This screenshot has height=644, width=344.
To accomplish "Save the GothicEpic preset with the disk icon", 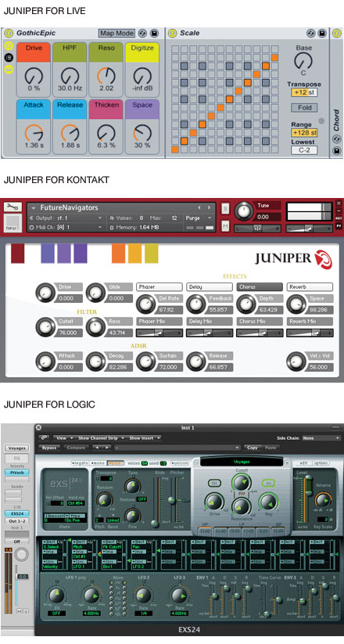I will (x=154, y=33).
